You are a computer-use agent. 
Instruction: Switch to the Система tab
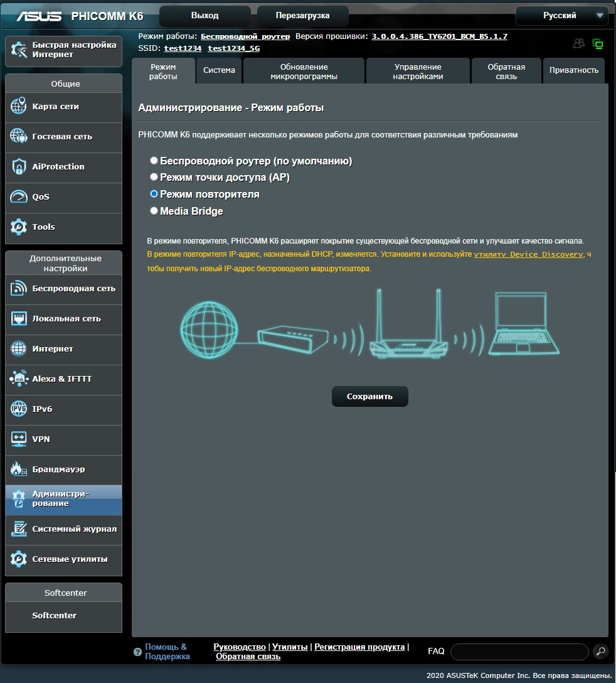point(219,70)
